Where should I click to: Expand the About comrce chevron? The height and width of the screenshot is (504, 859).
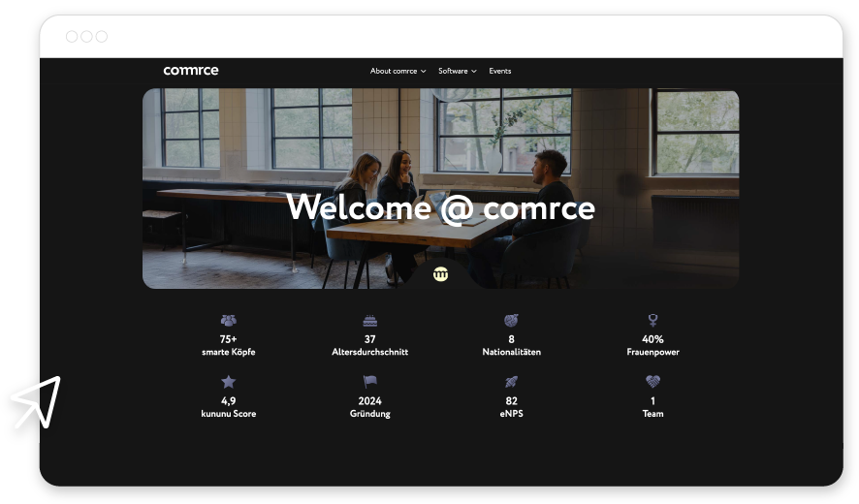click(424, 71)
